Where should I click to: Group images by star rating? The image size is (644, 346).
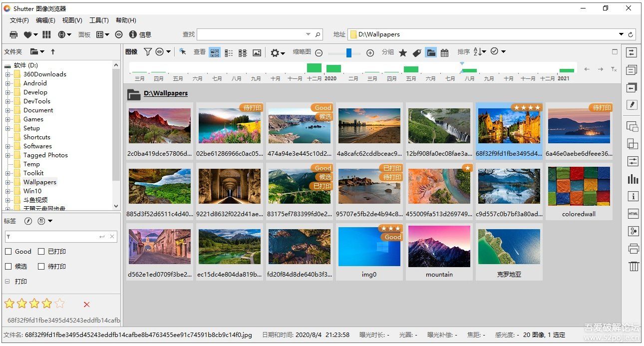(403, 52)
